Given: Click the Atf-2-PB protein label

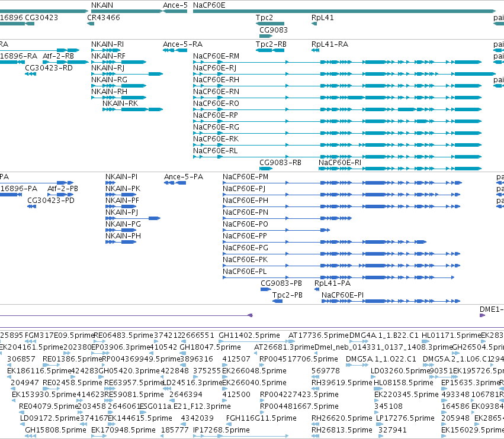Looking at the screenshot, I should 63,189.
